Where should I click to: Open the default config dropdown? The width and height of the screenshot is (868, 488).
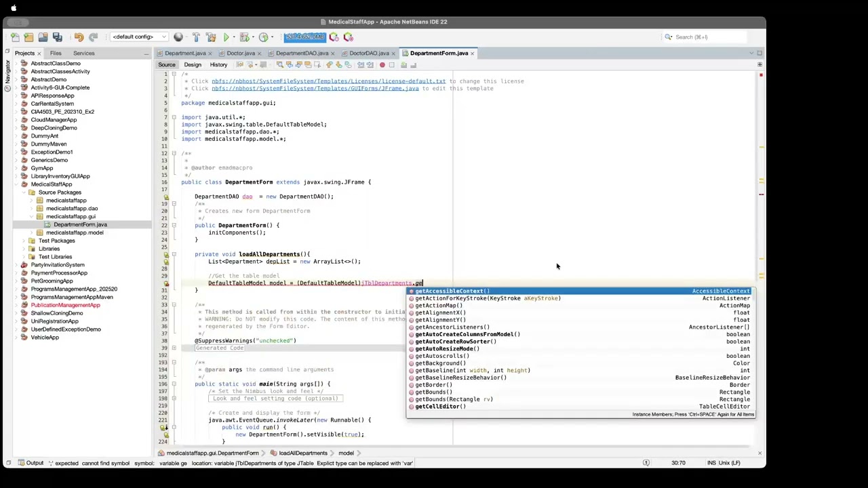(x=140, y=37)
